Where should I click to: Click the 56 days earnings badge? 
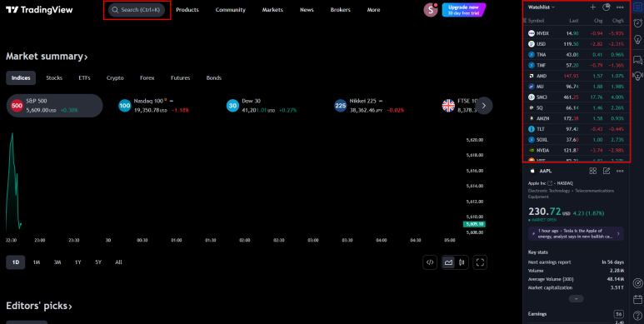[618, 314]
